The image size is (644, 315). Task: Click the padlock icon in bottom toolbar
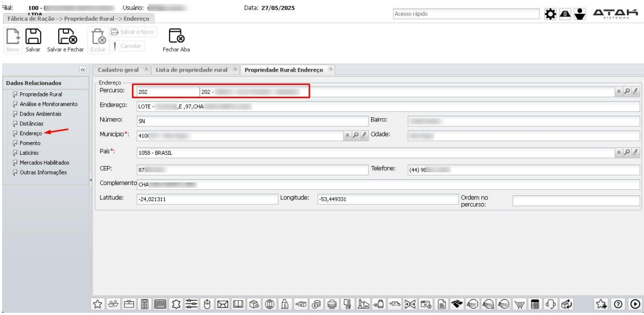click(x=285, y=304)
